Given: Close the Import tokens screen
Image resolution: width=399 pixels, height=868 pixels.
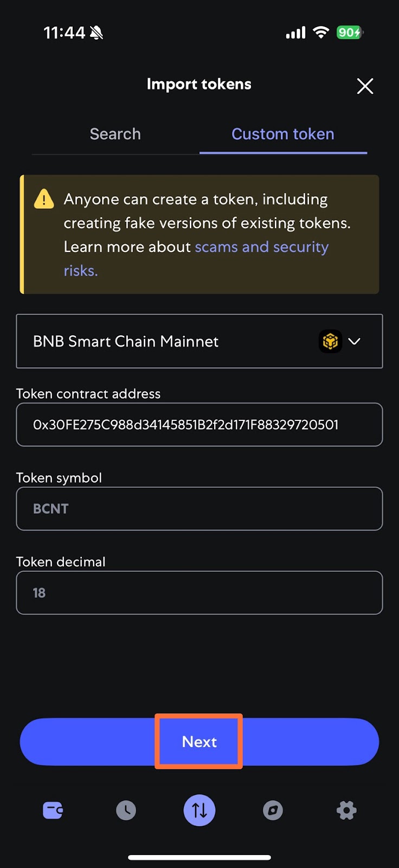Looking at the screenshot, I should click(x=365, y=86).
